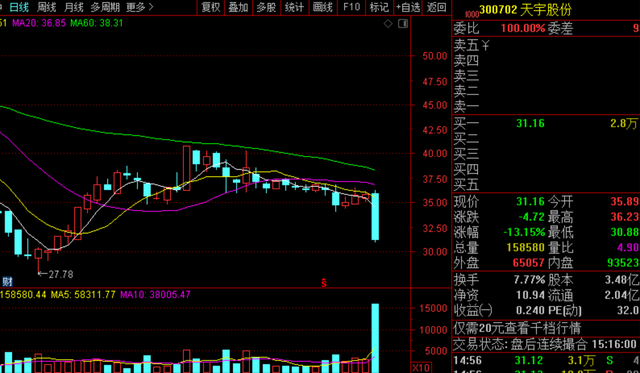The width and height of the screenshot is (640, 373).
Task: Switch to the 周线 weekly chart tab
Action: (x=46, y=7)
